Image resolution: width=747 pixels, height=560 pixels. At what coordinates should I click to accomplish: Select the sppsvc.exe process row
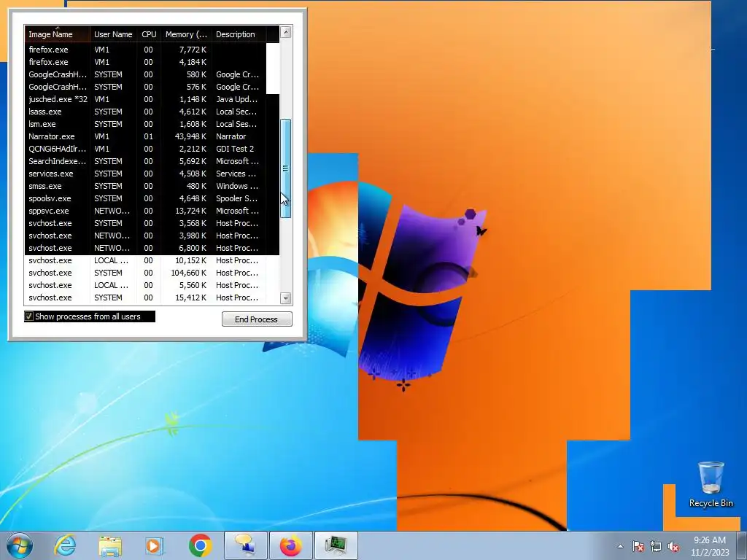point(152,211)
